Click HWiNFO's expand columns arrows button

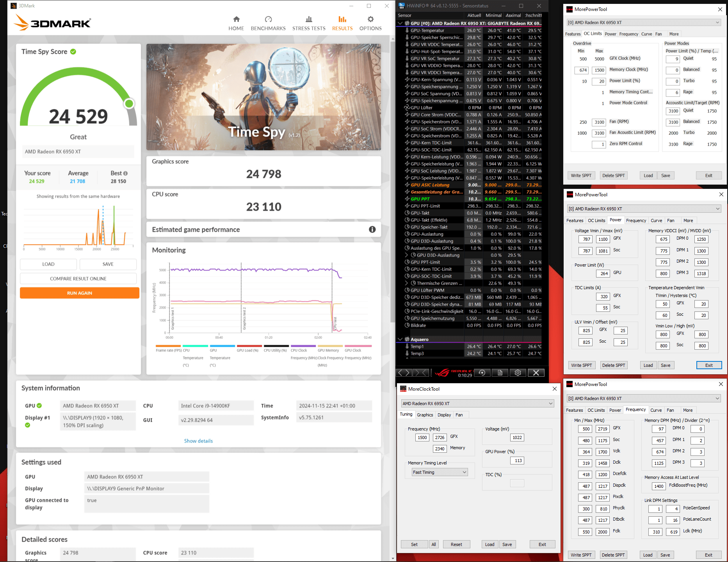tap(404, 373)
